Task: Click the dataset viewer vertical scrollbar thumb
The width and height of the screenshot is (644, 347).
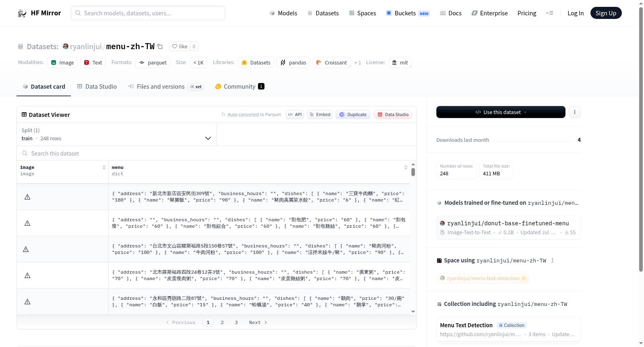Action: tap(413, 172)
